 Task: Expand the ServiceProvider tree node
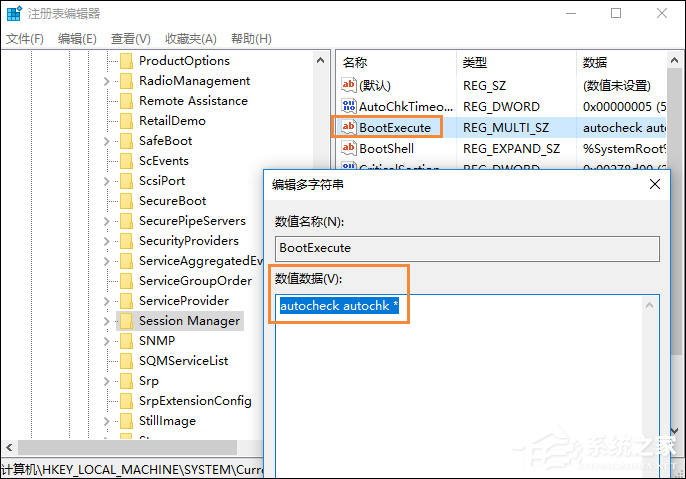106,301
